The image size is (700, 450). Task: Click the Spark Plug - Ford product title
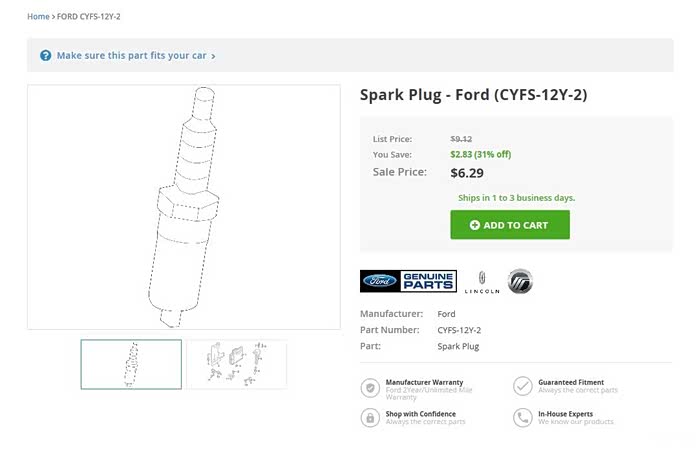(x=473, y=95)
